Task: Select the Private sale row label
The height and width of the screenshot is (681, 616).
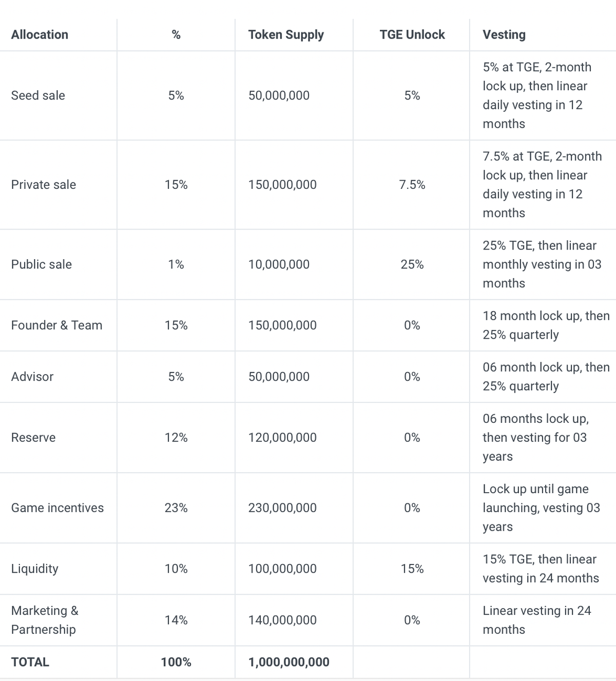Action: (x=44, y=185)
